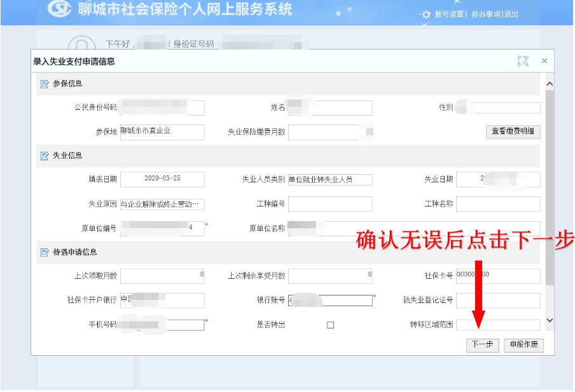Click the 填表日期 field
Screen dimensions: 575x392
click(x=162, y=179)
